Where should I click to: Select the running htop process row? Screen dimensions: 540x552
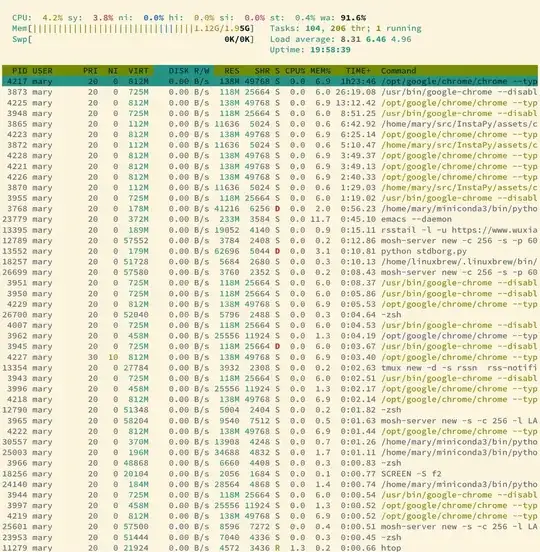[x=270, y=548]
